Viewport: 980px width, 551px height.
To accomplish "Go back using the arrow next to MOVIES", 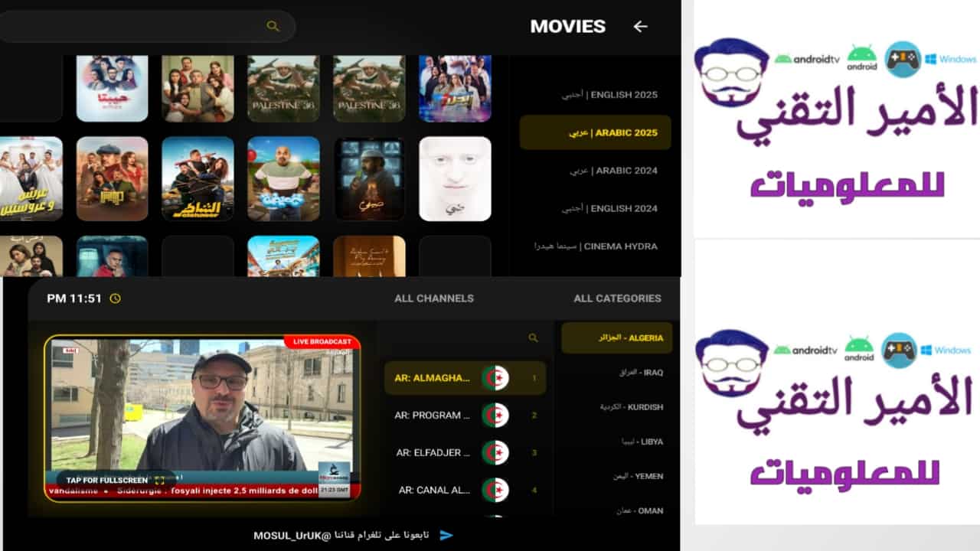I will (640, 26).
